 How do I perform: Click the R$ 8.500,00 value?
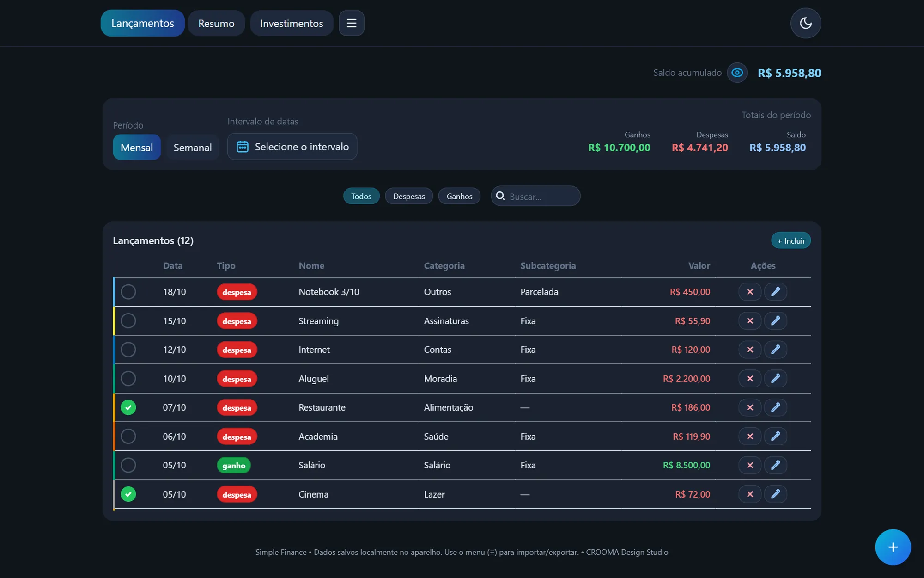click(687, 465)
